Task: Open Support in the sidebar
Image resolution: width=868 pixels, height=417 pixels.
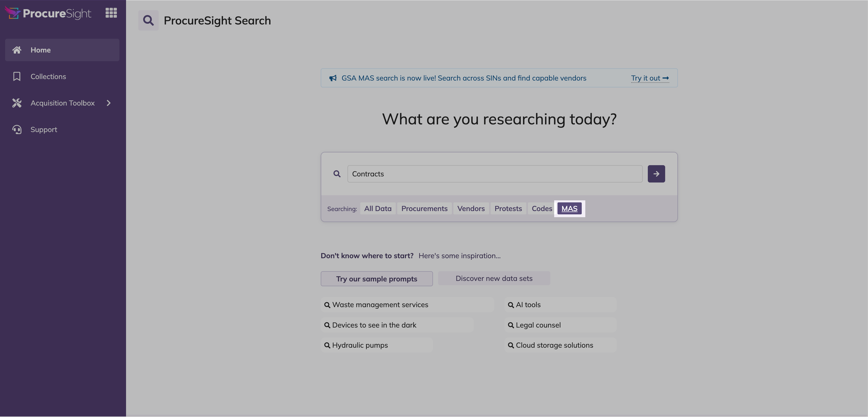Action: tap(62, 129)
